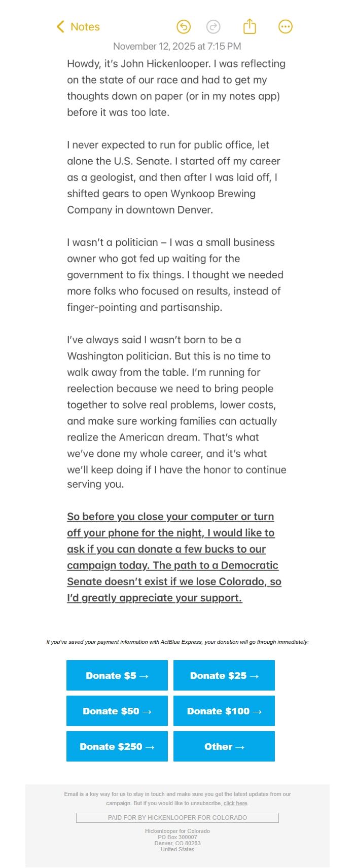The image size is (355, 868).
Task: Tap the yellow back chevron icon
Action: point(60,26)
